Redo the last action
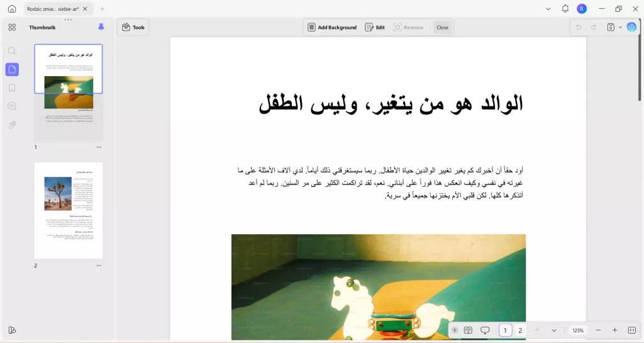Screen dimensions: 644x343 click(x=594, y=27)
